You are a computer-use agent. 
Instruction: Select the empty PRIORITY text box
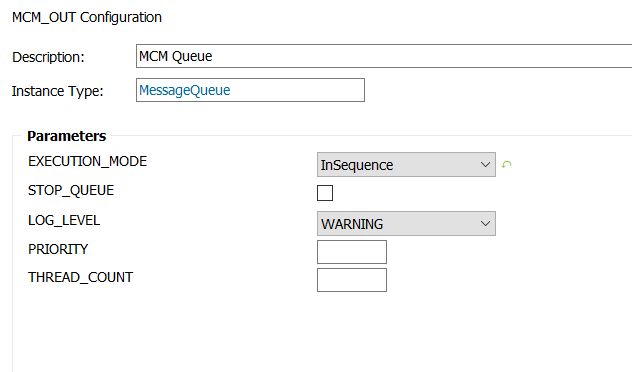tap(352, 252)
